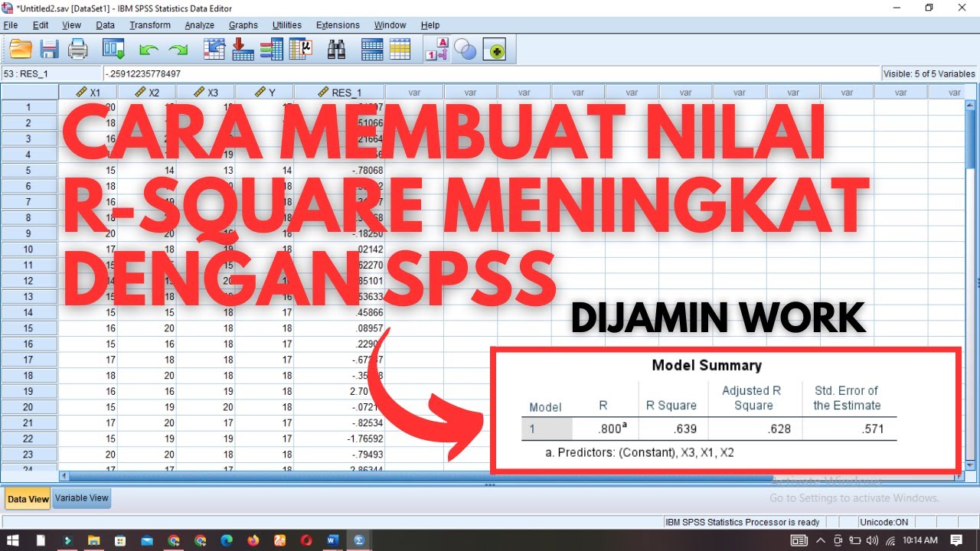Screen dimensions: 980x551
Task: Open the Data menu
Action: pos(106,25)
